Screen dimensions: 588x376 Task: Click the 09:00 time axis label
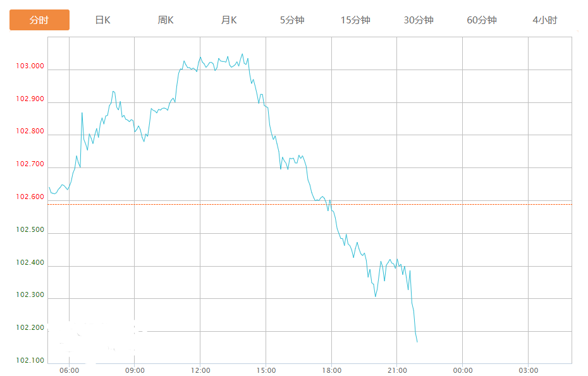point(135,370)
